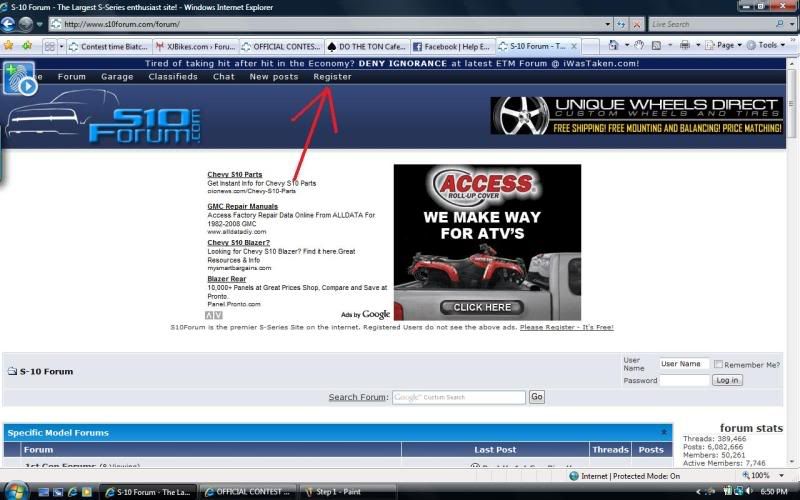Expand the tab list dropdown arrow
The image size is (800, 500).
point(61,46)
